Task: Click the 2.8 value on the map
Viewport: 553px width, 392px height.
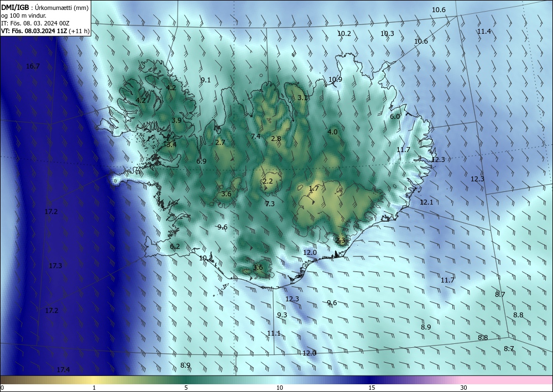Action: (x=276, y=139)
